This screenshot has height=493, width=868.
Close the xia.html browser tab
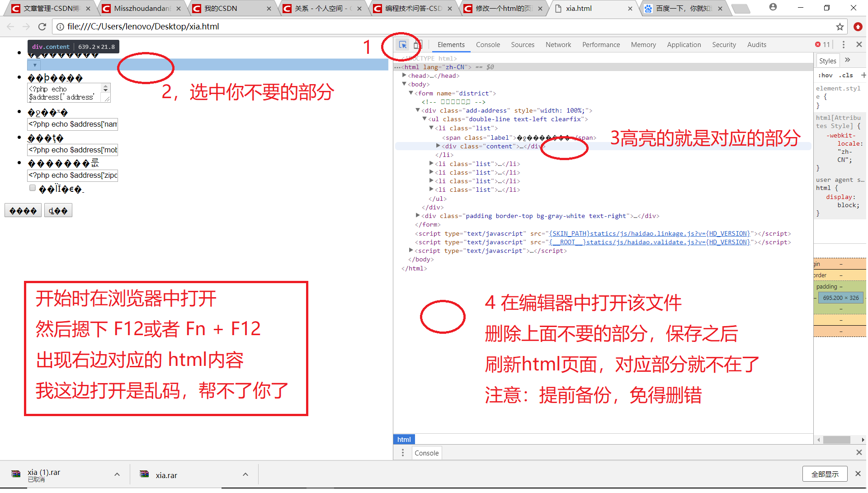tap(630, 9)
